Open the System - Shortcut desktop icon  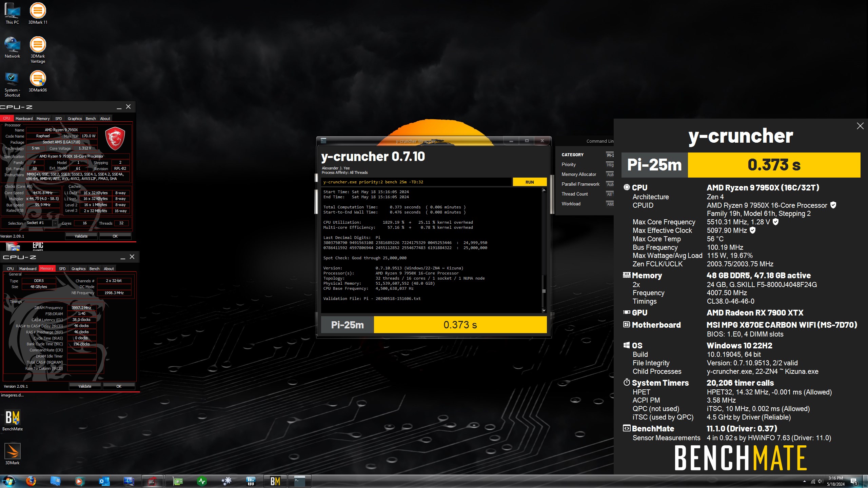[12, 84]
